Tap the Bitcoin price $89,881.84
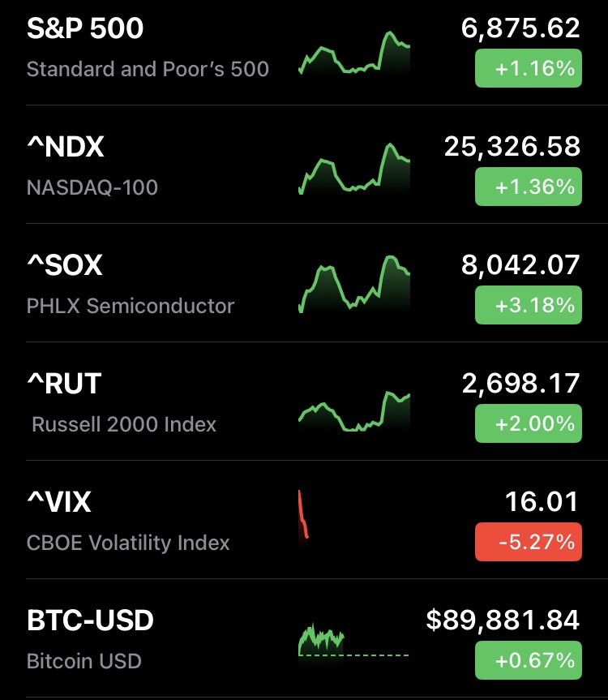The width and height of the screenshot is (608, 700). (503, 621)
